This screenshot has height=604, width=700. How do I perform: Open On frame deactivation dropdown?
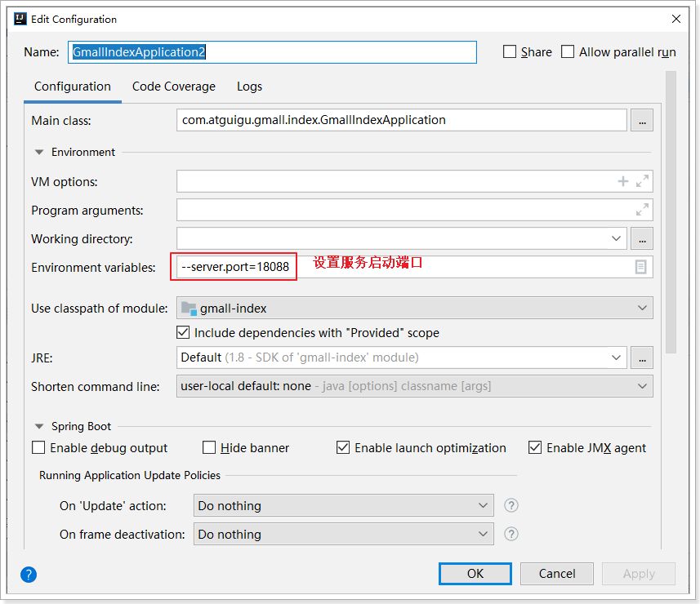pyautogui.click(x=344, y=534)
